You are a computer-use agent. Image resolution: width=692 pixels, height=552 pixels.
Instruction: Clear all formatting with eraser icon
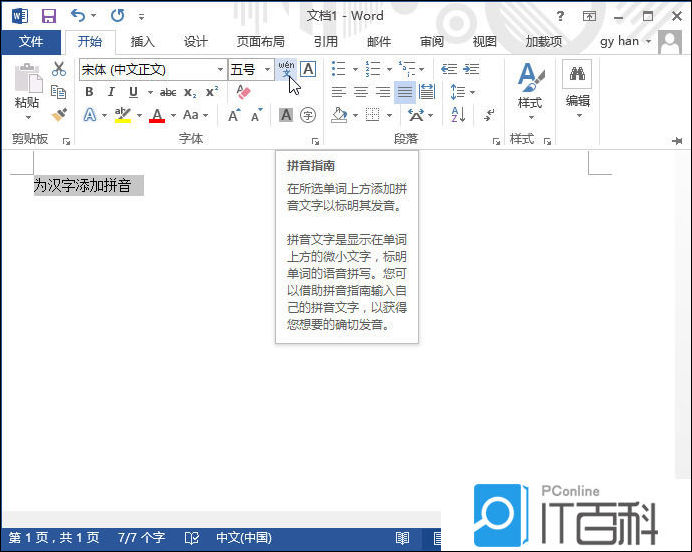click(x=243, y=92)
